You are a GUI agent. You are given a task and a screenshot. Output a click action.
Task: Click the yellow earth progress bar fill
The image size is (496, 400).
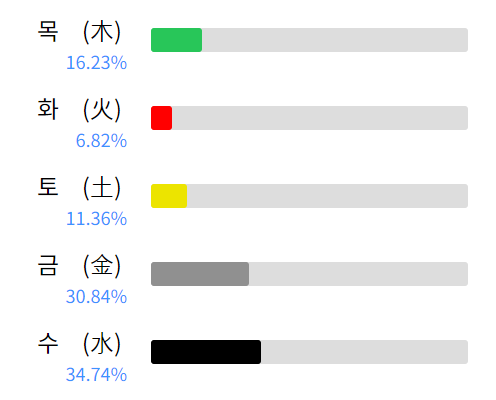(x=169, y=196)
